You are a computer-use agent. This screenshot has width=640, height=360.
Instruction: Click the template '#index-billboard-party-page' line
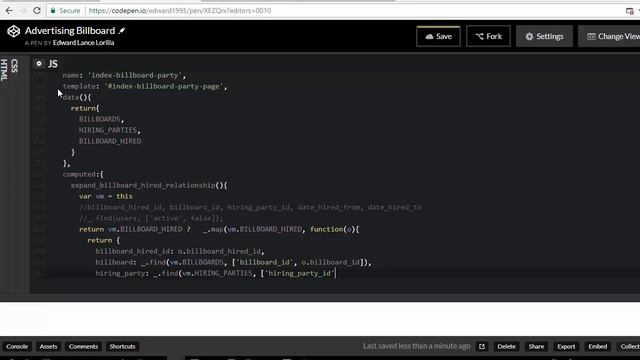(x=145, y=87)
